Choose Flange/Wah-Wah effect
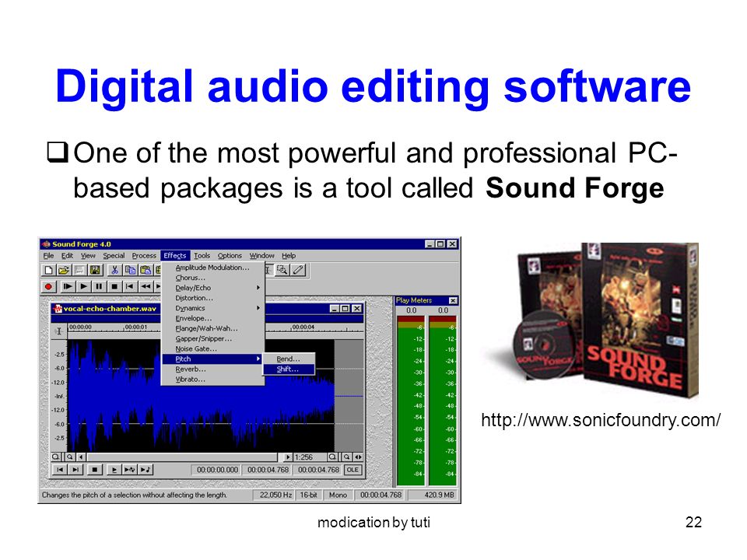Image resolution: width=747 pixels, height=560 pixels. 213,328
